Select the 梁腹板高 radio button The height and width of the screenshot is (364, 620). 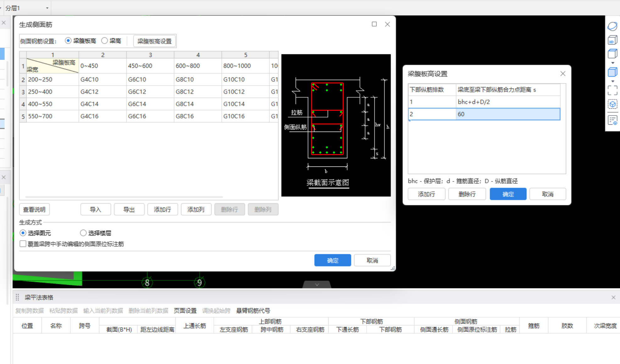(x=68, y=41)
